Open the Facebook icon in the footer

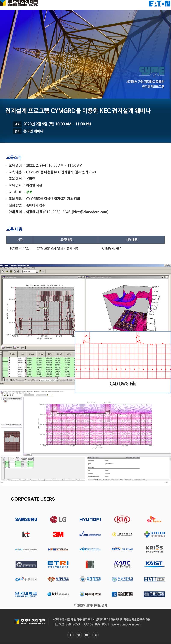pyautogui.click(x=70, y=635)
